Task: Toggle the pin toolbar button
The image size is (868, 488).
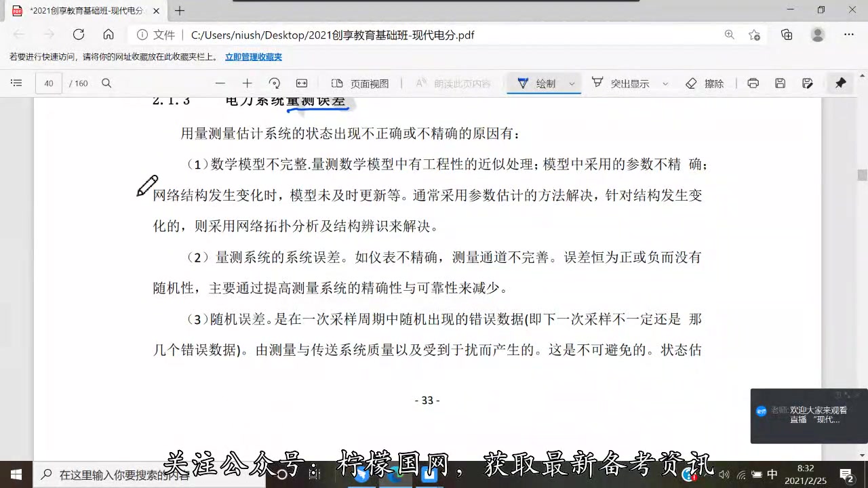Action: click(840, 83)
